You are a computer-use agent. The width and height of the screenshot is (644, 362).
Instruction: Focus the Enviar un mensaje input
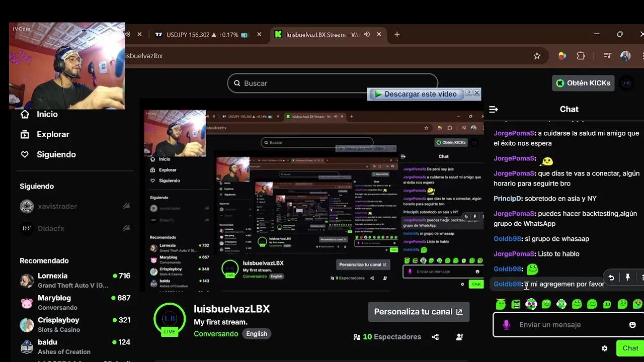click(x=569, y=325)
